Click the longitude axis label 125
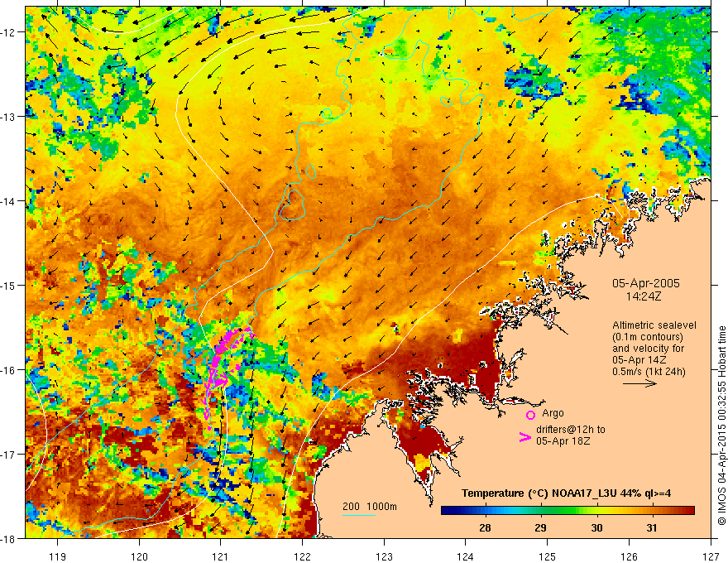 coord(548,556)
